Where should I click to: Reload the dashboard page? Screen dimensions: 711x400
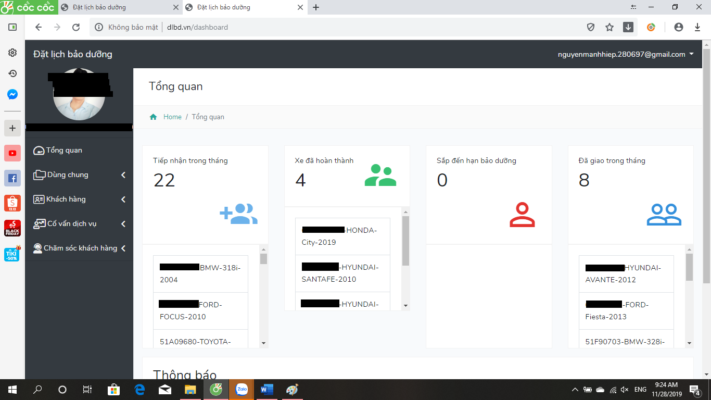coord(77,27)
